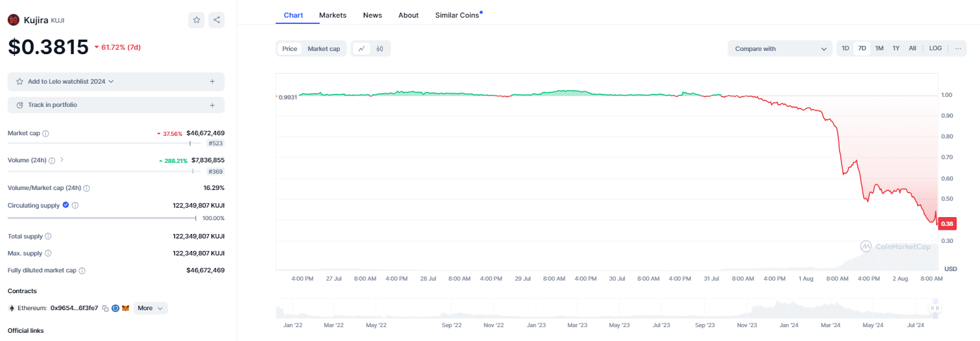Click the 0x9654...6f3fe7 contract address
The height and width of the screenshot is (341, 980).
pos(74,308)
